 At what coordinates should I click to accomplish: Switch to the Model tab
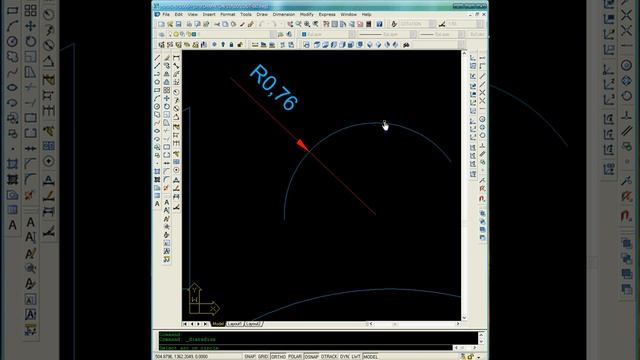(x=218, y=324)
